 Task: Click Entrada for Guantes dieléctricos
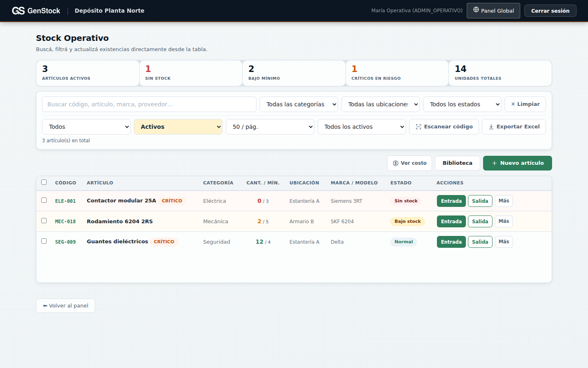pyautogui.click(x=451, y=242)
